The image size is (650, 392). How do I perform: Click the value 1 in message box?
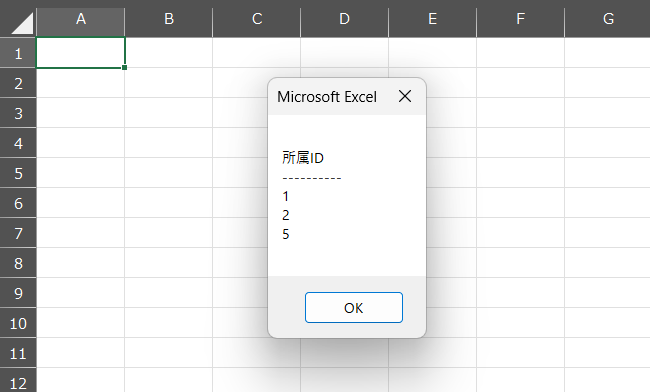(286, 196)
